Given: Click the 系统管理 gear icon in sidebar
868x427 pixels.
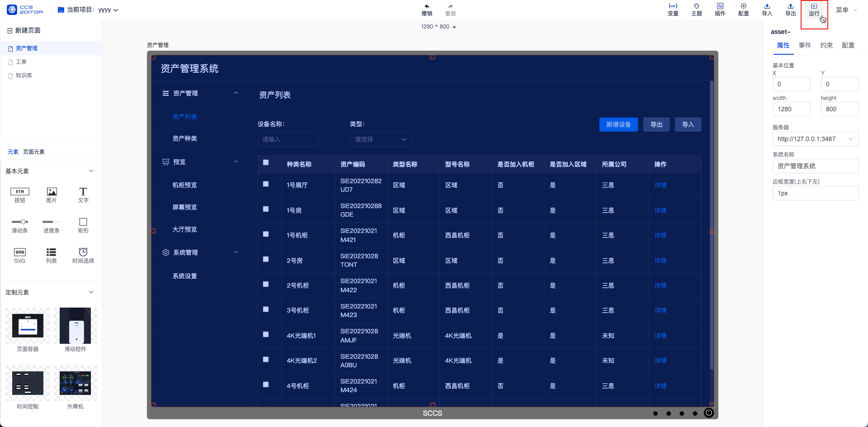Looking at the screenshot, I should [166, 252].
